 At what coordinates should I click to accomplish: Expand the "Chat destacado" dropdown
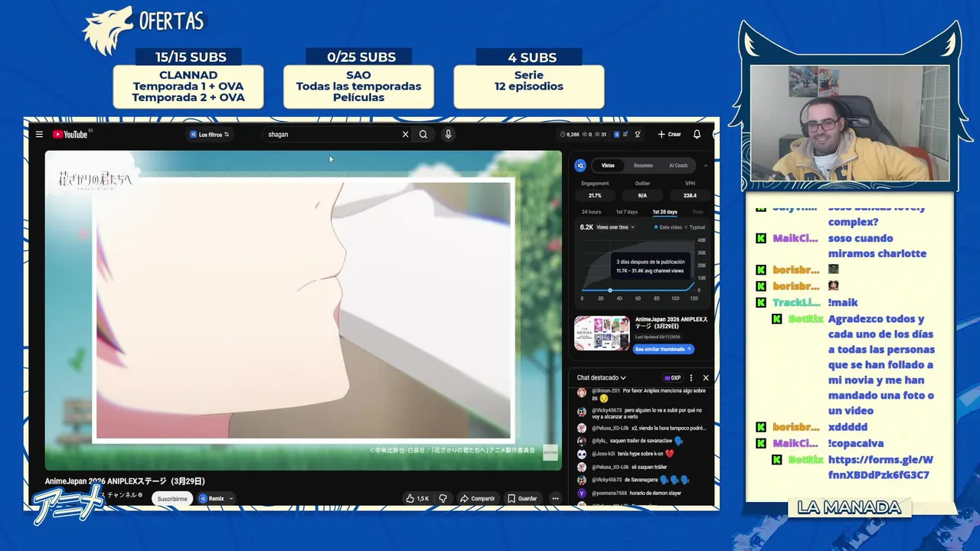click(x=602, y=377)
